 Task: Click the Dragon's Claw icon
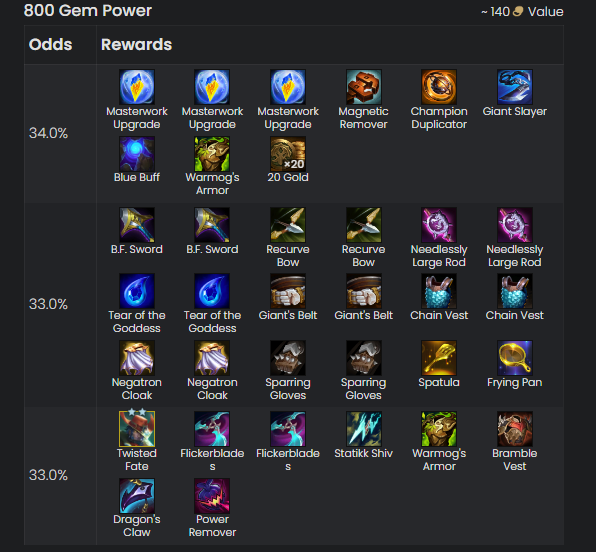coord(137,496)
